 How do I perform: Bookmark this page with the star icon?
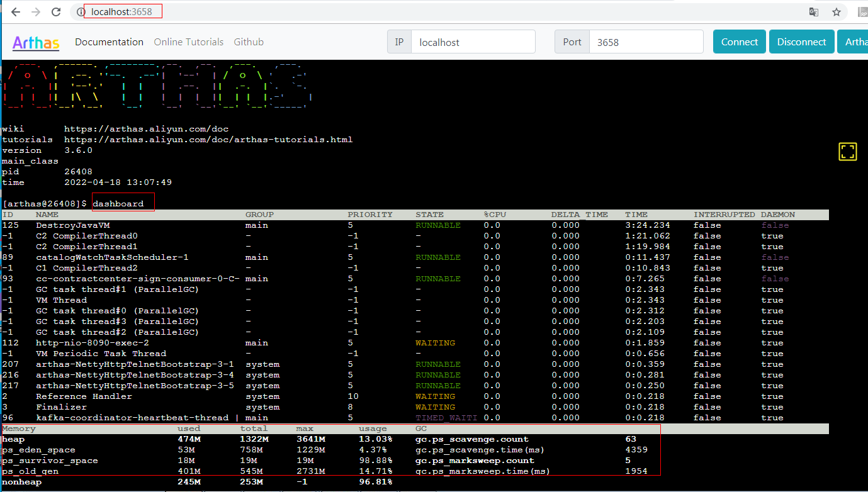coord(837,12)
